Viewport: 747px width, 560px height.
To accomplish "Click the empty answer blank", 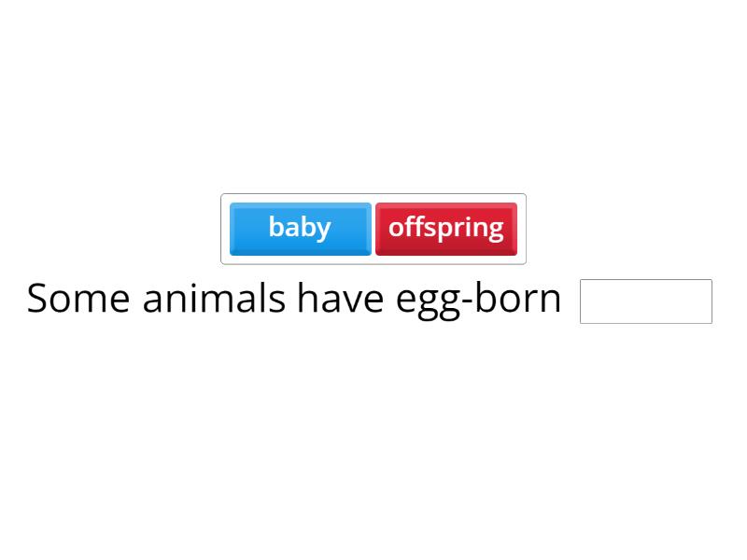I will 645,301.
